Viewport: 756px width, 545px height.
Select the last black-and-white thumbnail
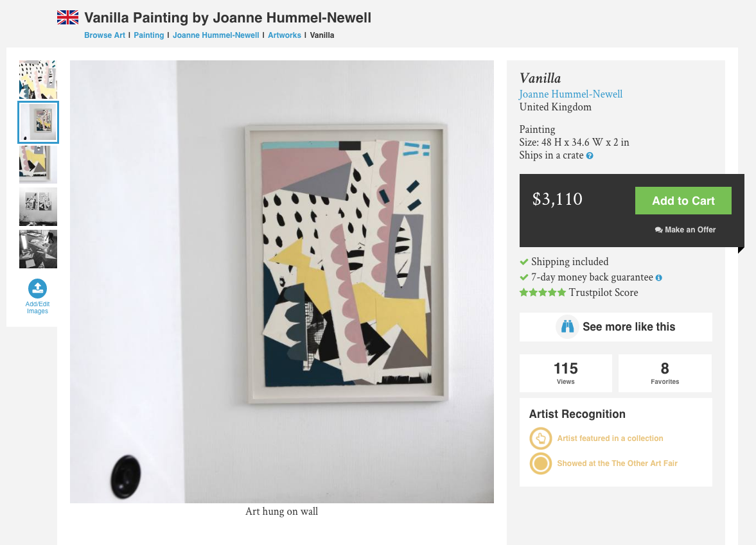tap(38, 249)
